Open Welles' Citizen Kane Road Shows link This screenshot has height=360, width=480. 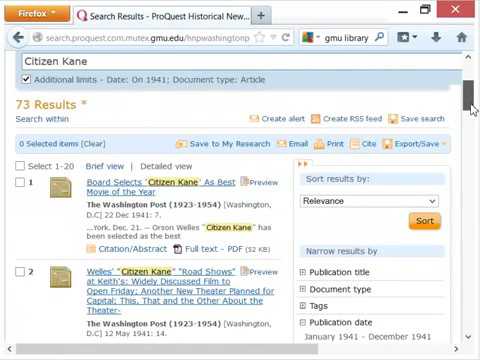click(180, 291)
